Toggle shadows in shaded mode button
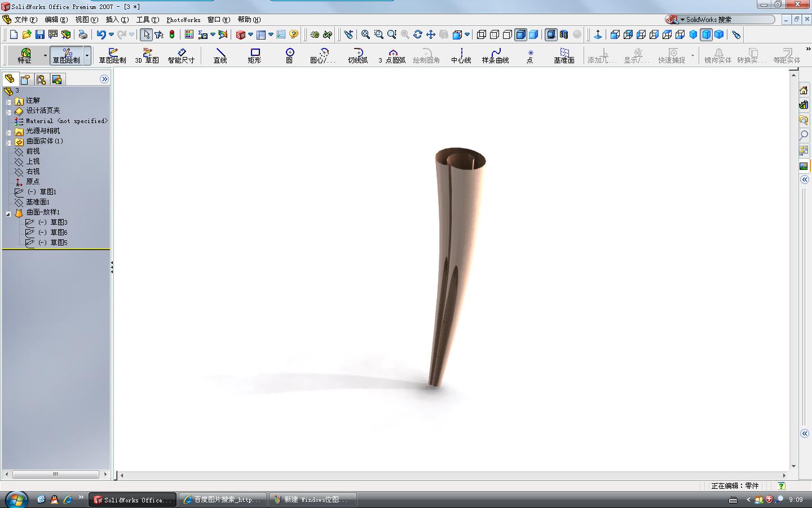This screenshot has width=812, height=508. pyautogui.click(x=551, y=34)
